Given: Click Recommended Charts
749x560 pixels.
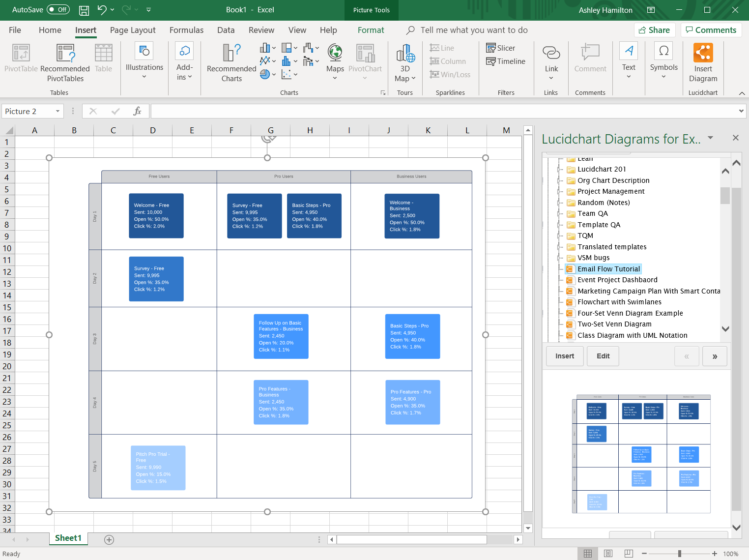Looking at the screenshot, I should tap(230, 61).
